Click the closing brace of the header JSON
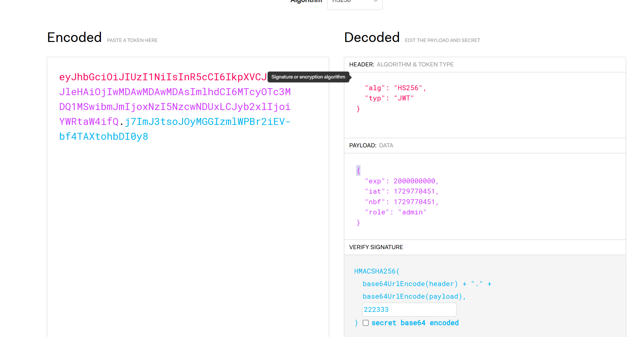This screenshot has width=644, height=337. pyautogui.click(x=358, y=109)
